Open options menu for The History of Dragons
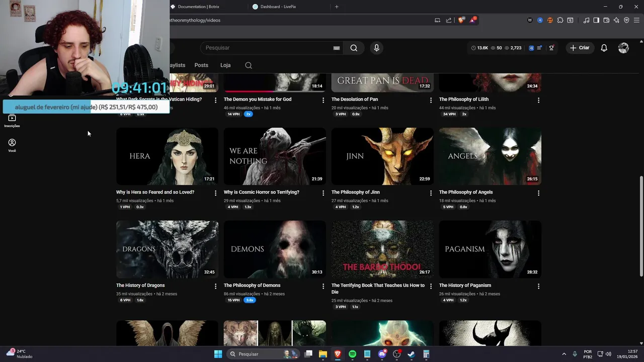The height and width of the screenshot is (362, 644). (x=215, y=286)
